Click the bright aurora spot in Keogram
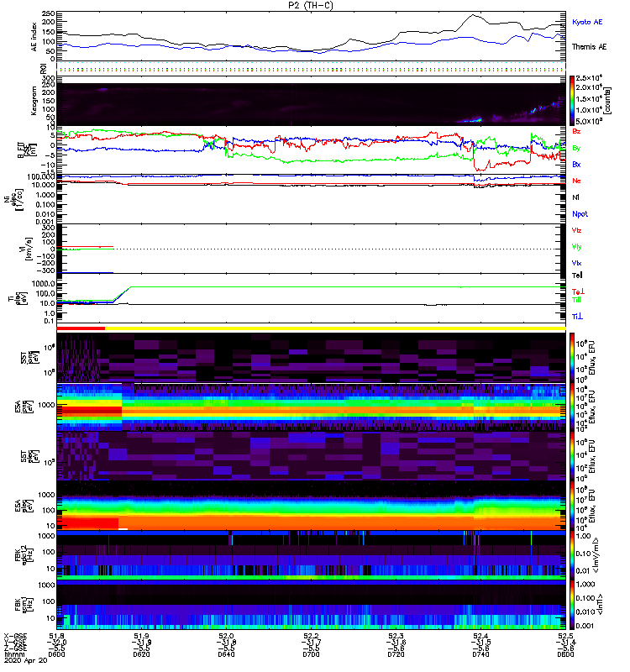The image size is (630, 672). (474, 120)
